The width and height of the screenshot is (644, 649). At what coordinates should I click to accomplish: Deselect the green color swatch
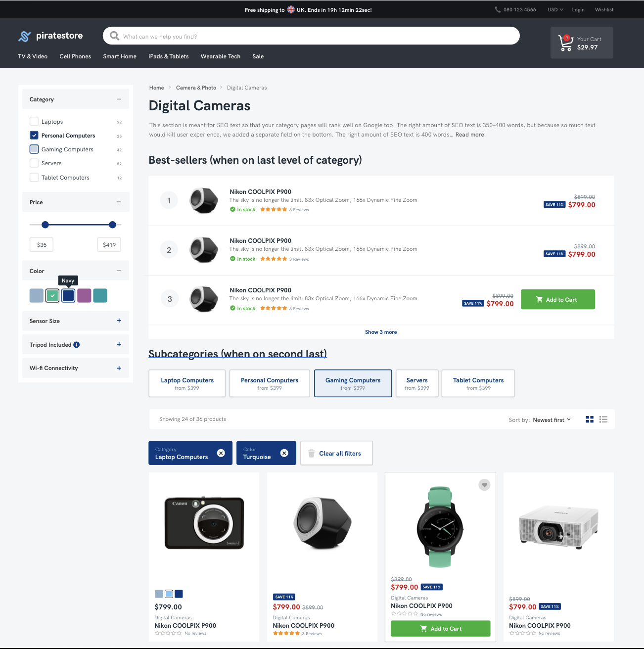coord(52,295)
